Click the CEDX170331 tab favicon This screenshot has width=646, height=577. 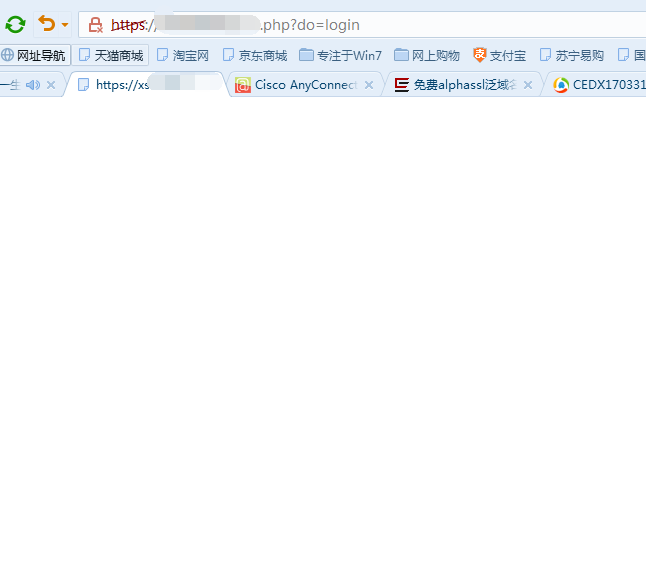tap(561, 85)
